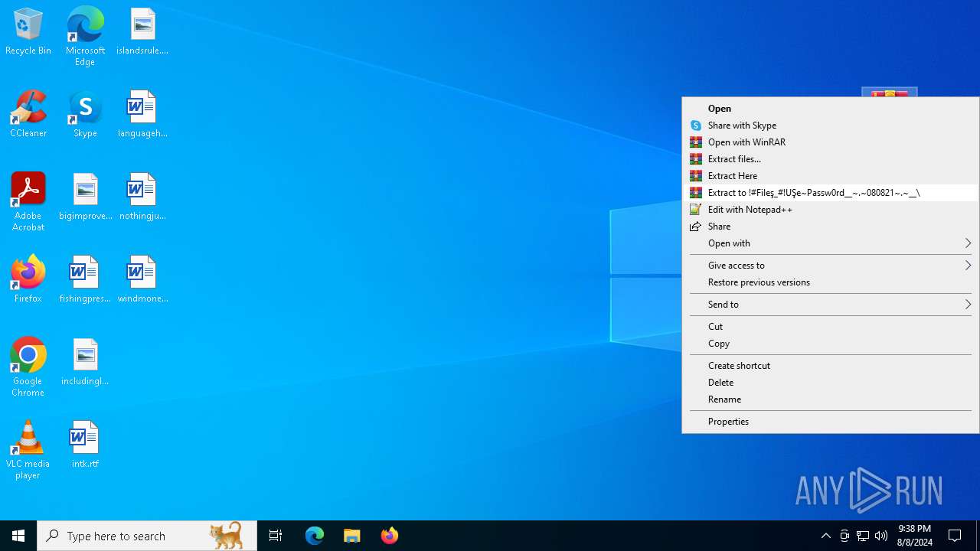Viewport: 980px width, 551px height.
Task: Select the windmone Word document icon
Action: pos(142,279)
